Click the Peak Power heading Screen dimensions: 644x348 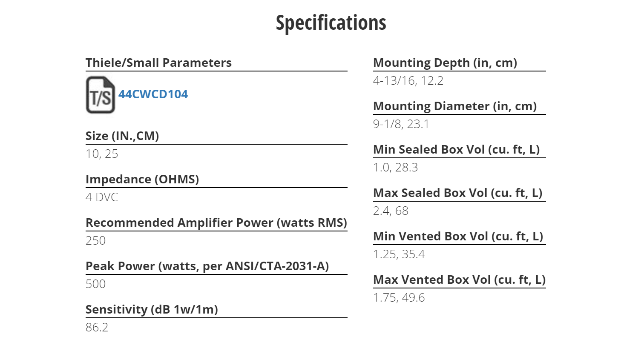pos(207,266)
